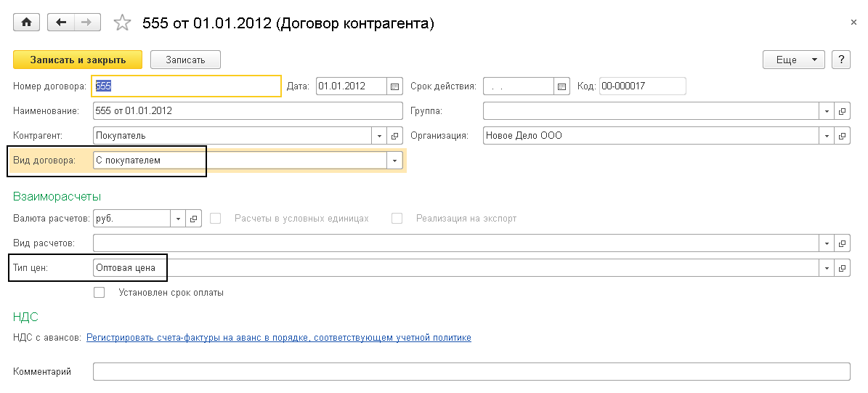Open the calendar picker for Дата

pos(395,86)
